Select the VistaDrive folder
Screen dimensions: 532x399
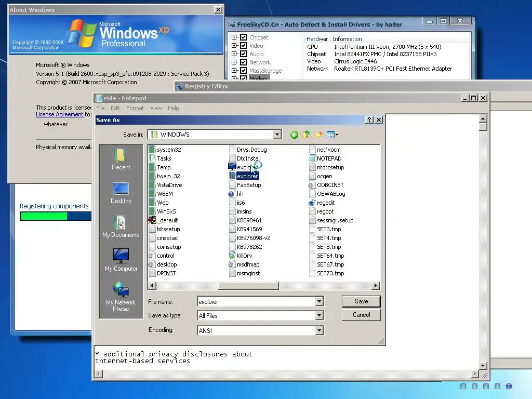(165, 185)
